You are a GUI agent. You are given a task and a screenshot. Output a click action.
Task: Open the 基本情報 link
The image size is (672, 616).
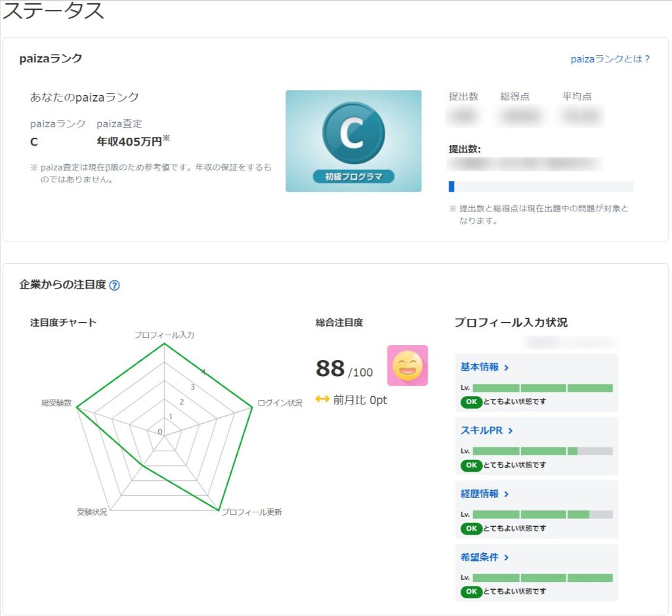point(484,367)
